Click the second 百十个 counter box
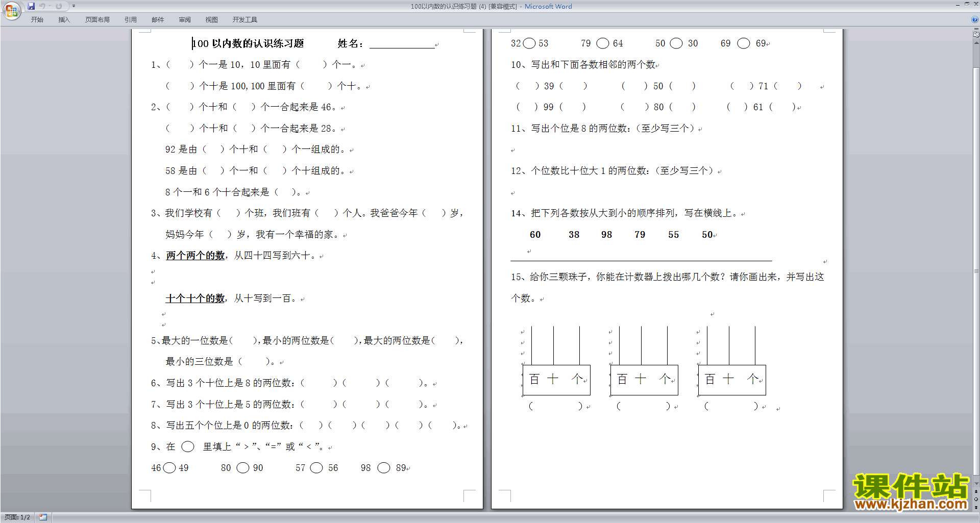 pyautogui.click(x=644, y=380)
